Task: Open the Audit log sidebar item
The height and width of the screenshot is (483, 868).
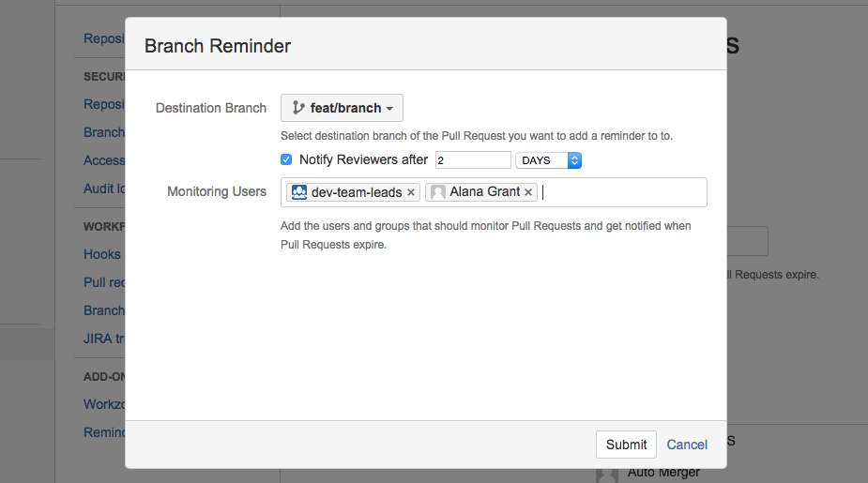Action: pos(104,189)
